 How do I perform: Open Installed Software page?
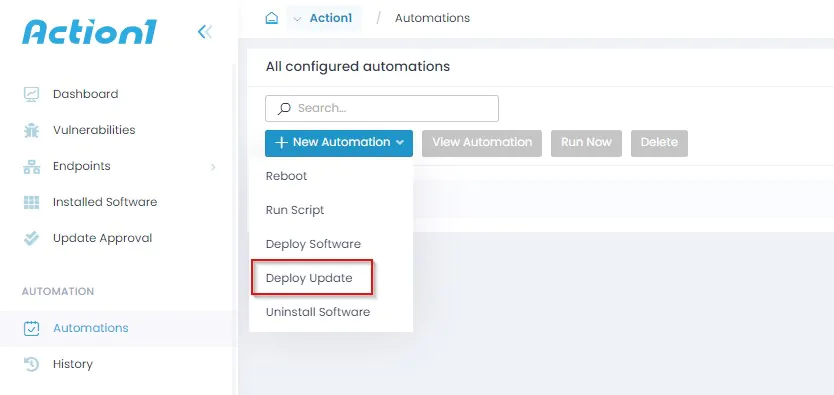point(105,203)
